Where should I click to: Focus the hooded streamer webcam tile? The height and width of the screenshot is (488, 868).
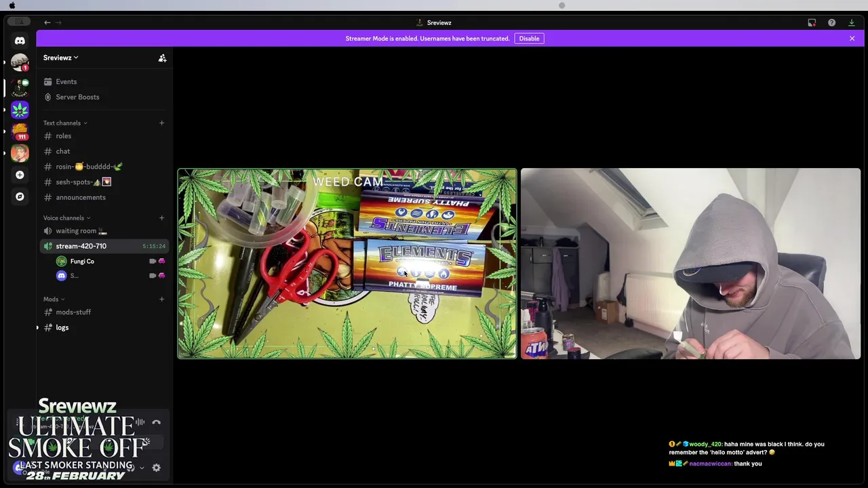tap(690, 264)
